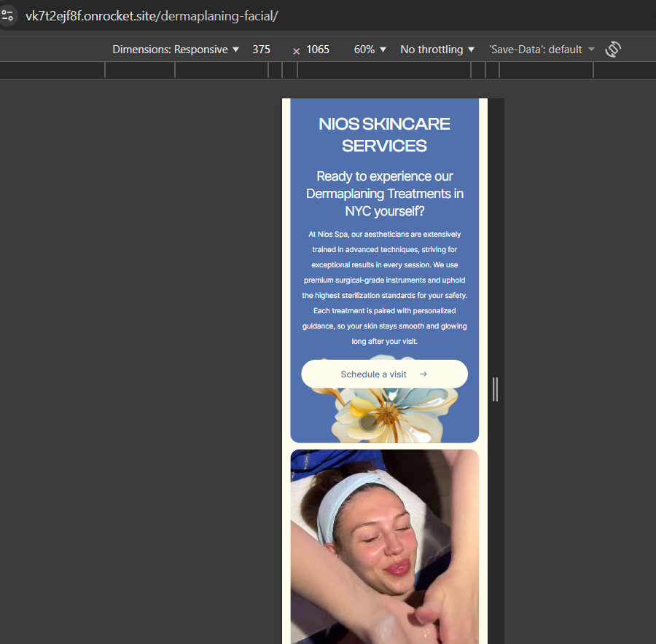This screenshot has height=644, width=656.
Task: Click the rotate device orientation icon
Action: coord(613,50)
